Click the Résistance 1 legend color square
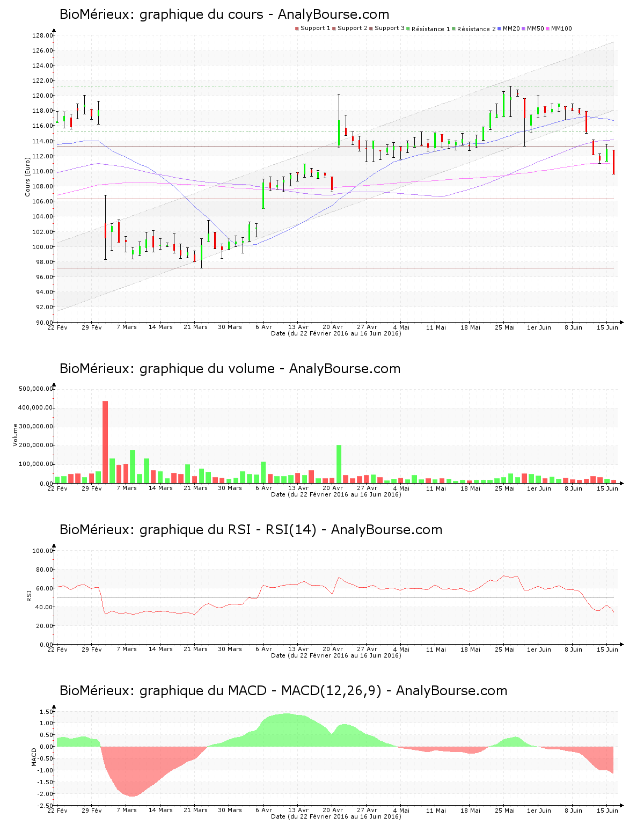This screenshot has height=832, width=644. point(408,28)
